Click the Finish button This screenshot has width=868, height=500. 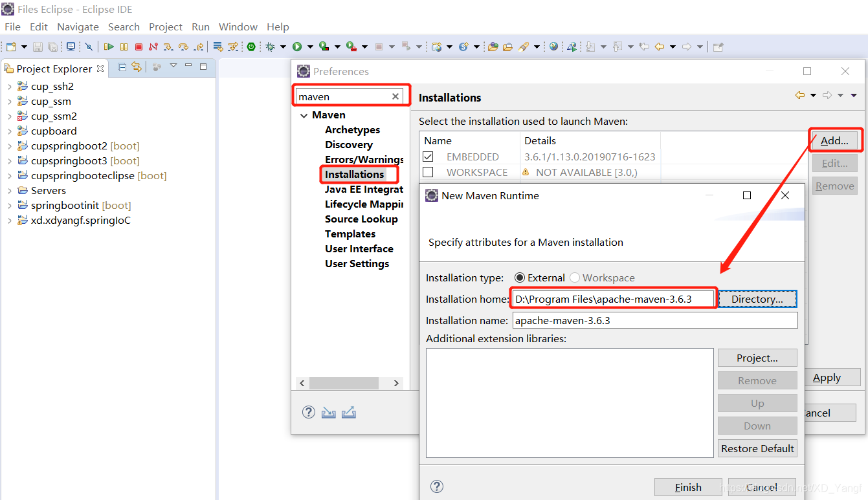(688, 487)
